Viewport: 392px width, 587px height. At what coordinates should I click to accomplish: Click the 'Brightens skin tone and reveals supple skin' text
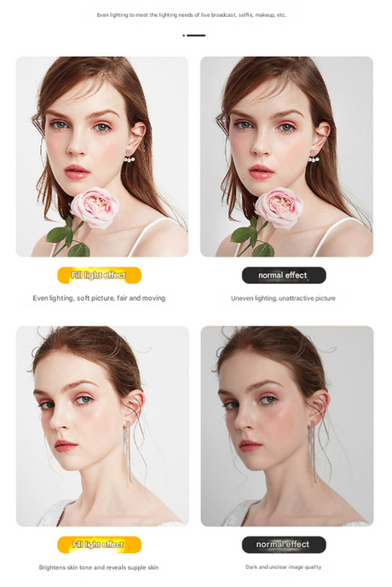(x=99, y=567)
